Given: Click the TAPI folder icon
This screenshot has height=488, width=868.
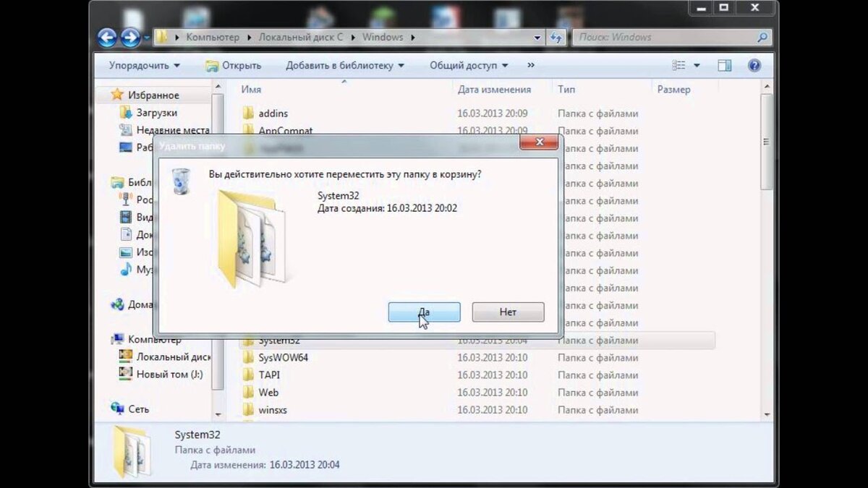Looking at the screenshot, I should pos(248,375).
